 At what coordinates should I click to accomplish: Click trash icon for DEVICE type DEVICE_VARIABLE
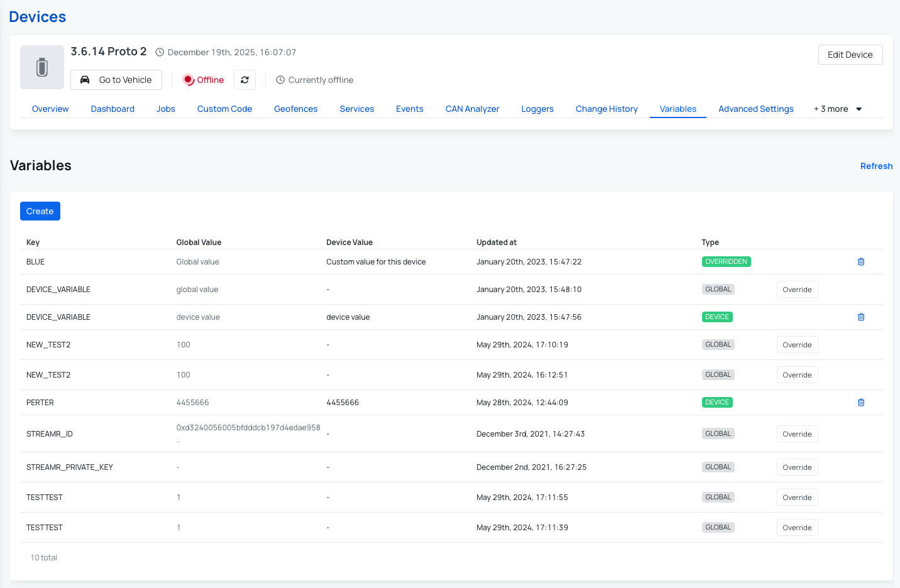tap(861, 317)
